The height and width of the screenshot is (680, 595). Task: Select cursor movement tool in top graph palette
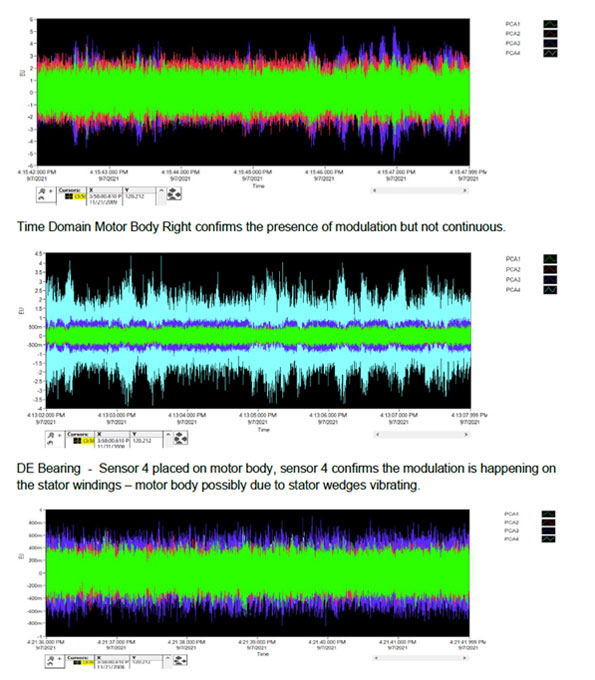51,191
